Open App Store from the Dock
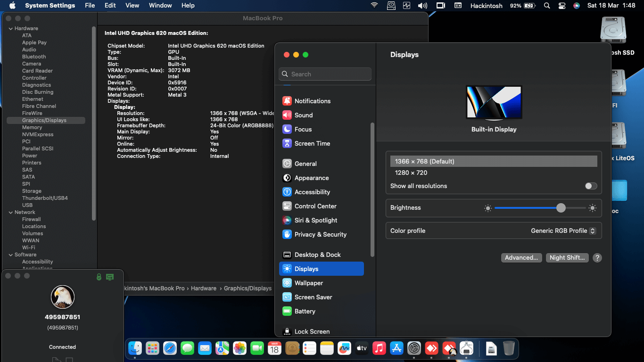The image size is (644, 362). pyautogui.click(x=396, y=348)
